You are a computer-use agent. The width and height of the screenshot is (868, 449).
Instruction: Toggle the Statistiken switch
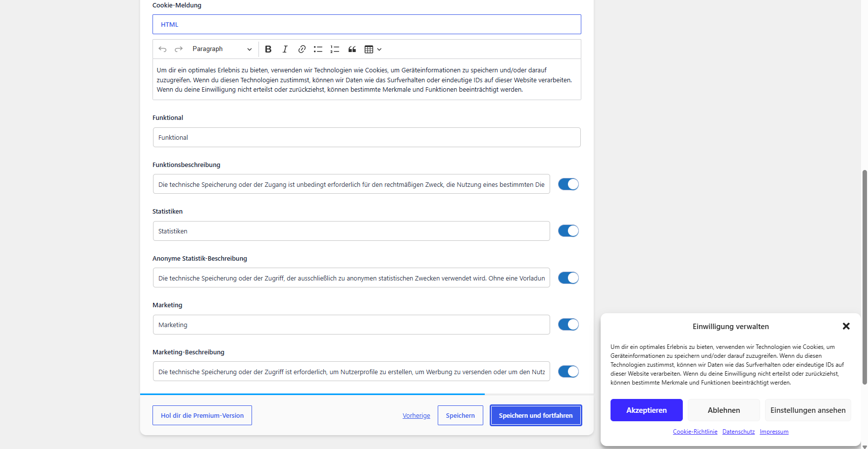[x=568, y=231]
